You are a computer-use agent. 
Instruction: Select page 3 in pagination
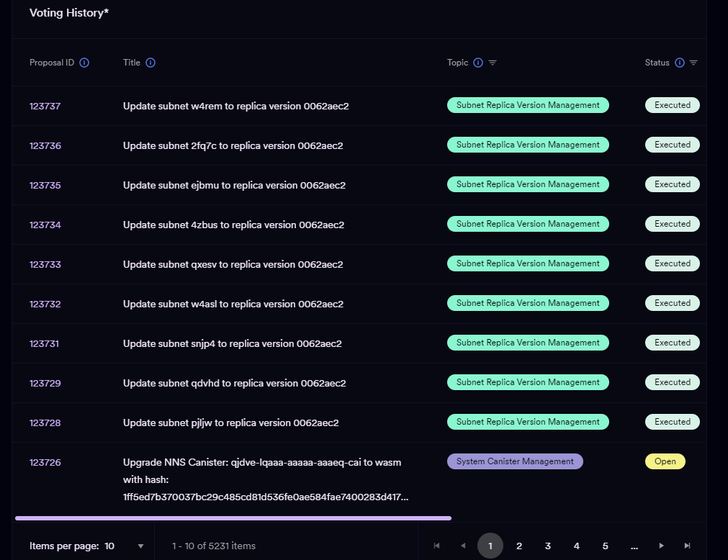pyautogui.click(x=548, y=546)
